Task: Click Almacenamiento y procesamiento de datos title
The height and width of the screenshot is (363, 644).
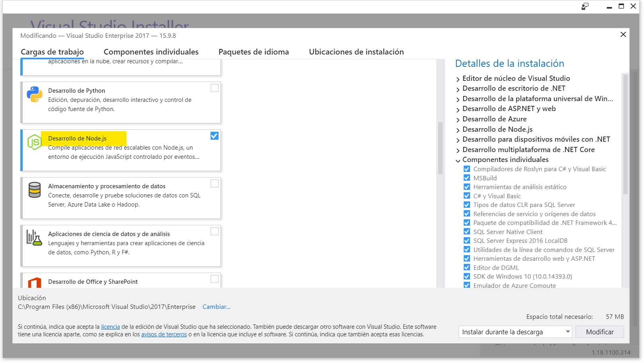Action: coord(107,186)
